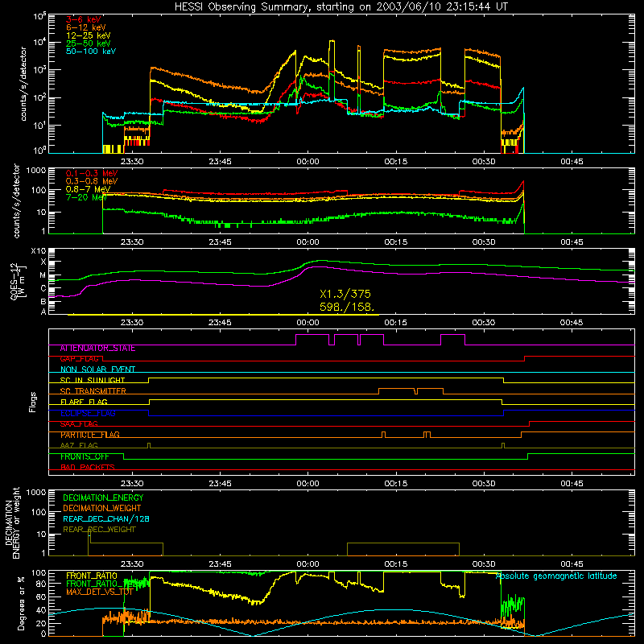This screenshot has height=644, width=644.
Task: Click the REAR_DEC_WEIGHT legend entry
Action: (99, 530)
